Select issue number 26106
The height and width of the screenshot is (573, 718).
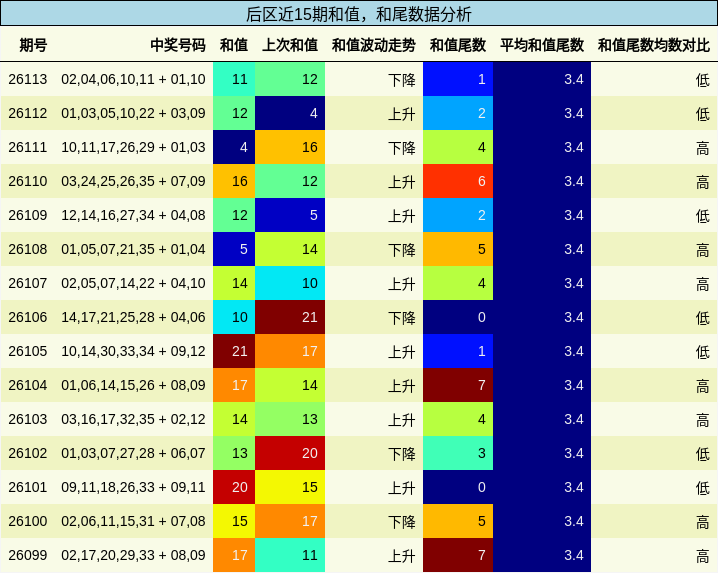27,317
